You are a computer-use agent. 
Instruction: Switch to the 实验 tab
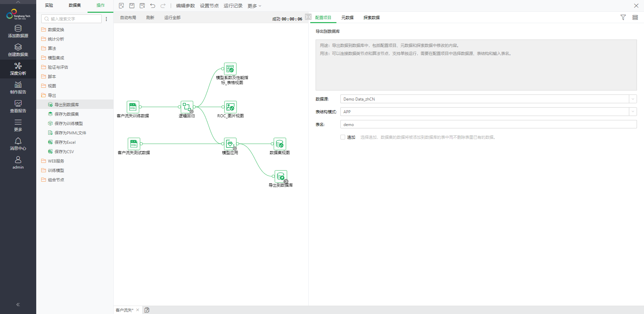pyautogui.click(x=49, y=5)
